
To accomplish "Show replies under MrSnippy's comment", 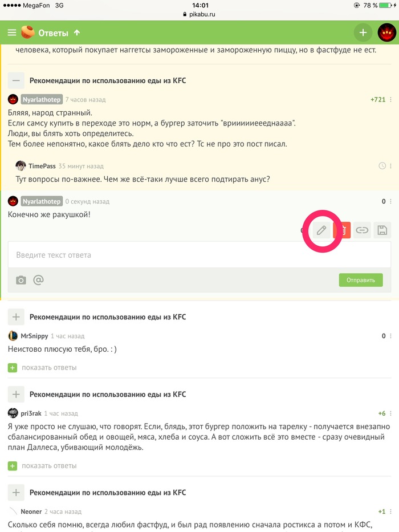I will 42,368.
